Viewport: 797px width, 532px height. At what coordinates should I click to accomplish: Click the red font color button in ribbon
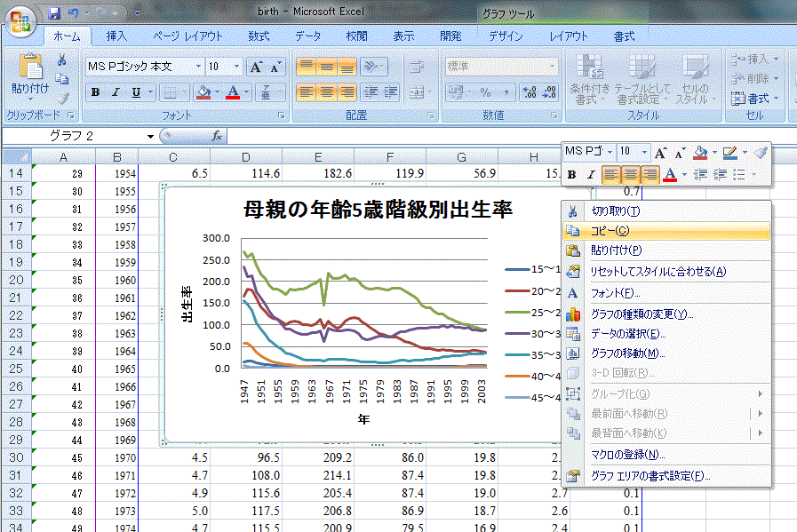(233, 92)
